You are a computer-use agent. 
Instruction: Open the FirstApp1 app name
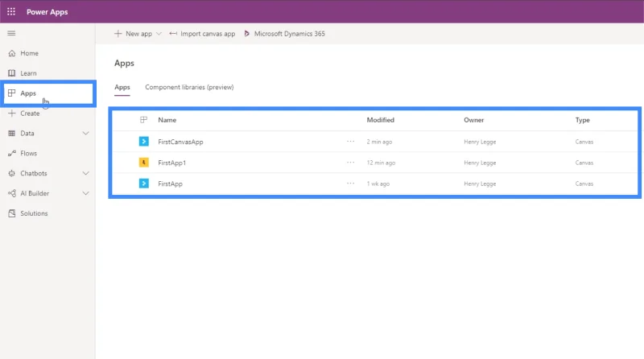pyautogui.click(x=171, y=163)
